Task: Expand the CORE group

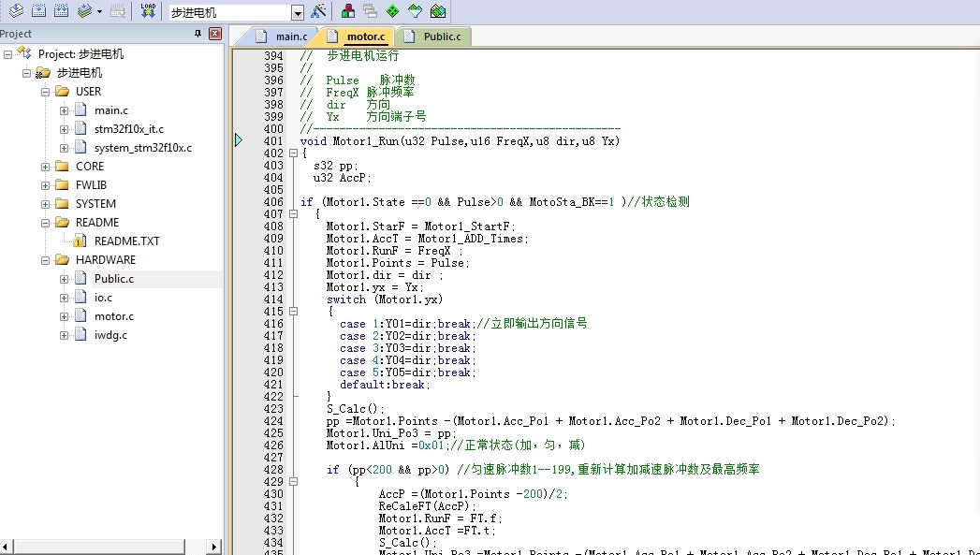Action: tap(45, 167)
